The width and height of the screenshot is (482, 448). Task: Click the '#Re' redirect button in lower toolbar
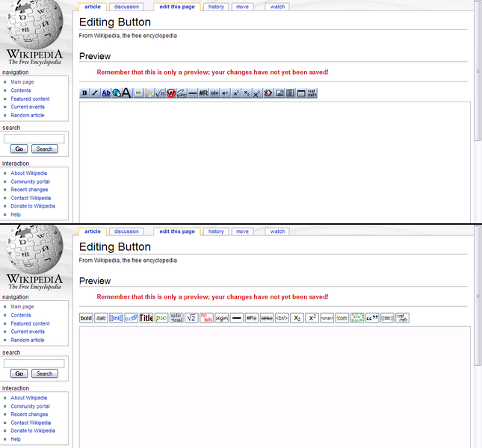point(252,318)
